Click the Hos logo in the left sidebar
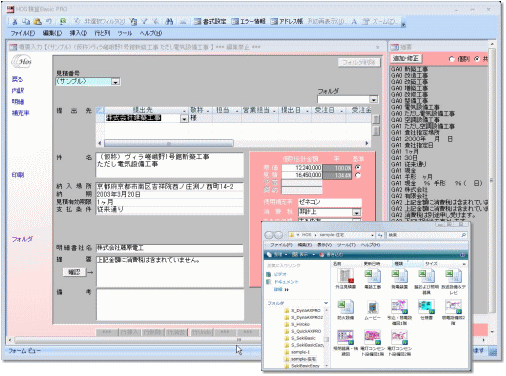The image size is (506, 376). tap(22, 61)
